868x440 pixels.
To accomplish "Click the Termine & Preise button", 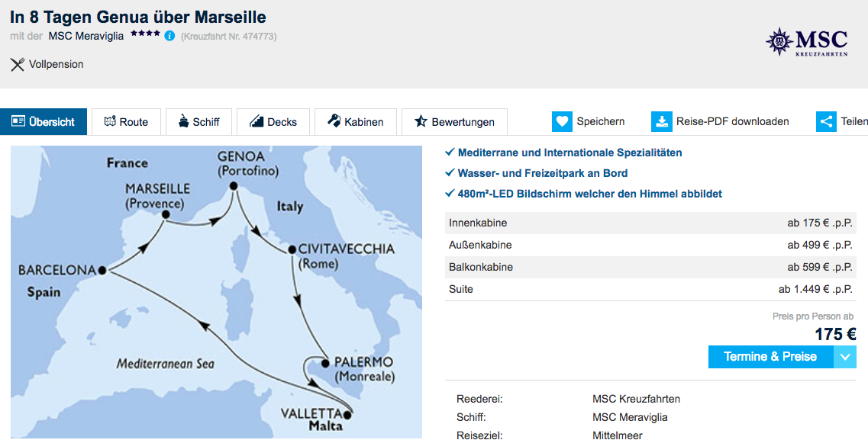I will click(770, 357).
